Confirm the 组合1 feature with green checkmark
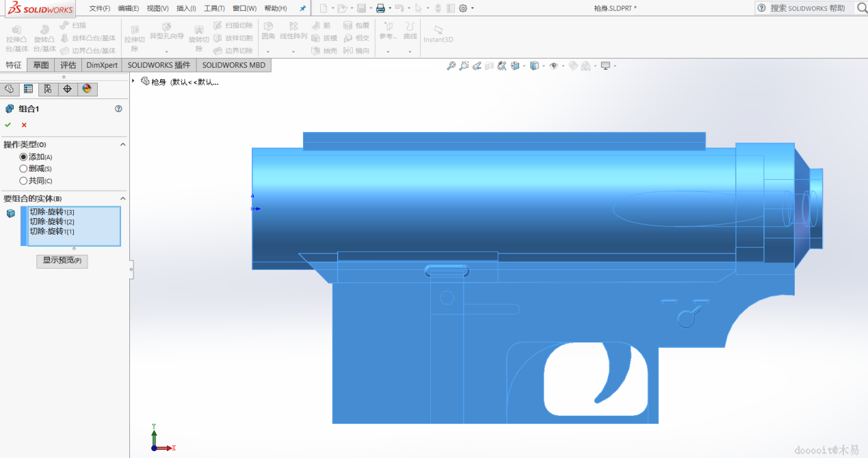 [x=8, y=124]
